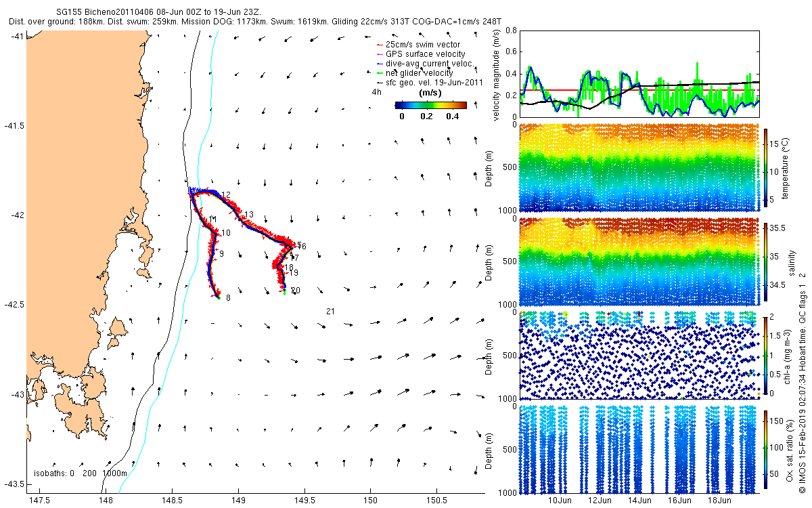
Task: Click day label '20' on the glider track
Action: 296,291
